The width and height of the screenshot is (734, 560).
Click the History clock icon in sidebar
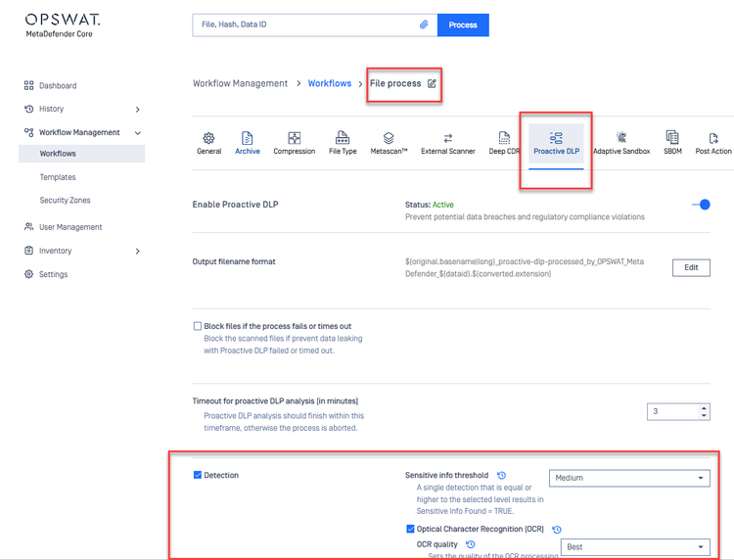(x=29, y=109)
